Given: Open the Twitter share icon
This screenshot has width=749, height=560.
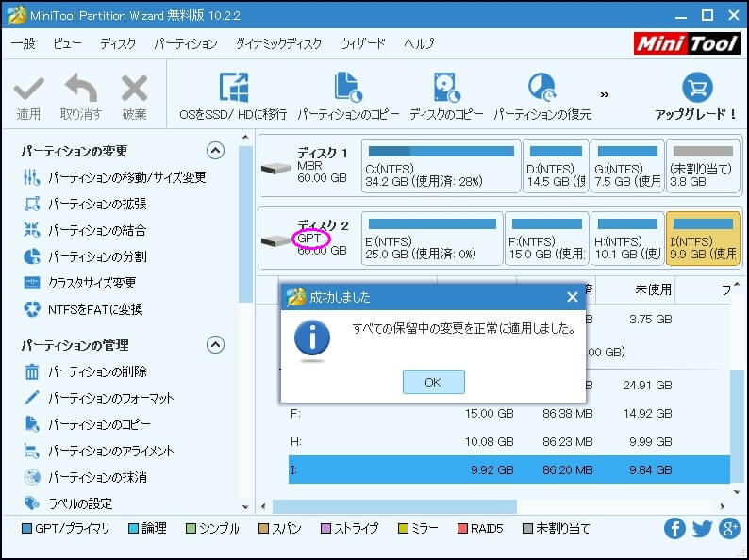Looking at the screenshot, I should click(x=702, y=529).
